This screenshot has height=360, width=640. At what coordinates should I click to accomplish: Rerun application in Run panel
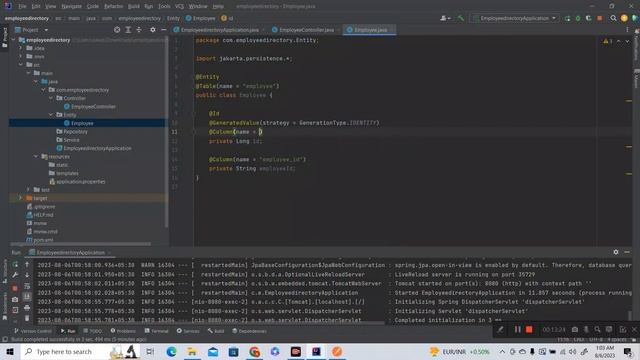click(15, 264)
